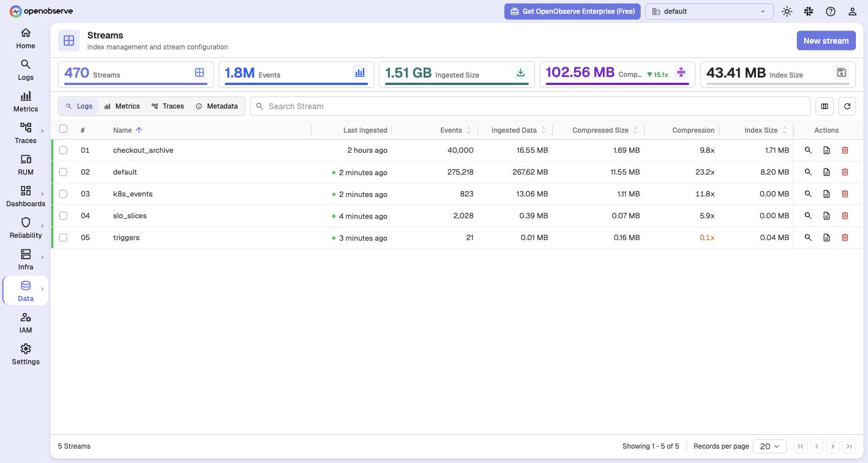Check the slo_slices row checkbox

tap(63, 216)
